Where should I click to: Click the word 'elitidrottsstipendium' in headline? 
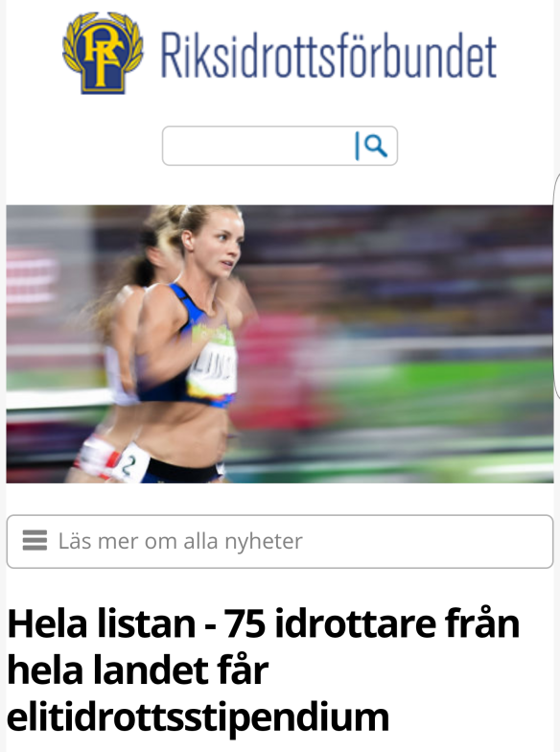pyautogui.click(x=198, y=717)
